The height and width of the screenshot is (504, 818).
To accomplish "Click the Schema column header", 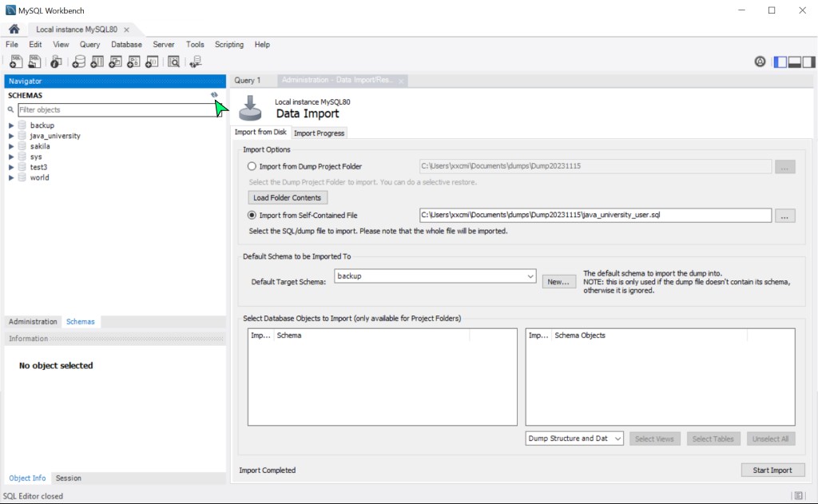I will pyautogui.click(x=372, y=335).
